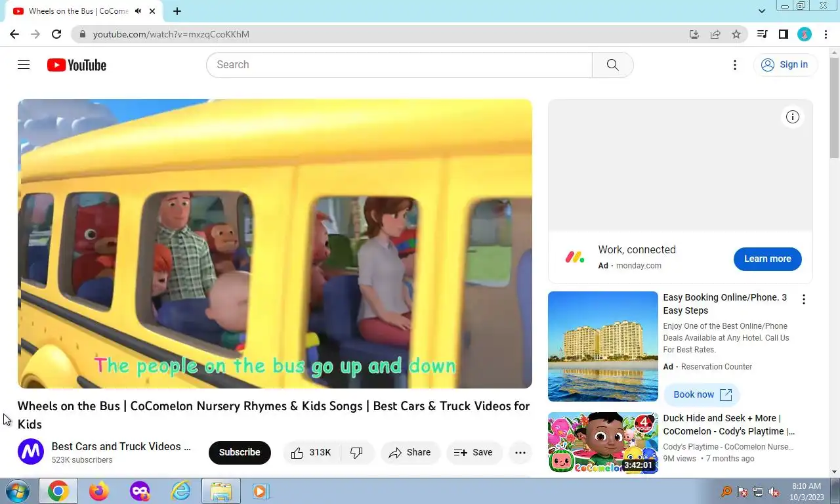Open the Best Cars and Truck channel avatar
This screenshot has height=504, width=840.
(31, 452)
